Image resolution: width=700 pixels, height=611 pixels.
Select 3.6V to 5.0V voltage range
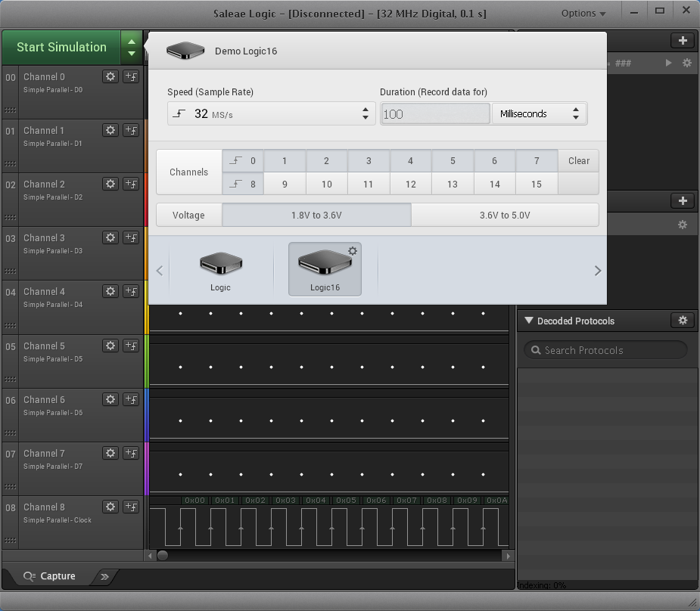pyautogui.click(x=505, y=215)
